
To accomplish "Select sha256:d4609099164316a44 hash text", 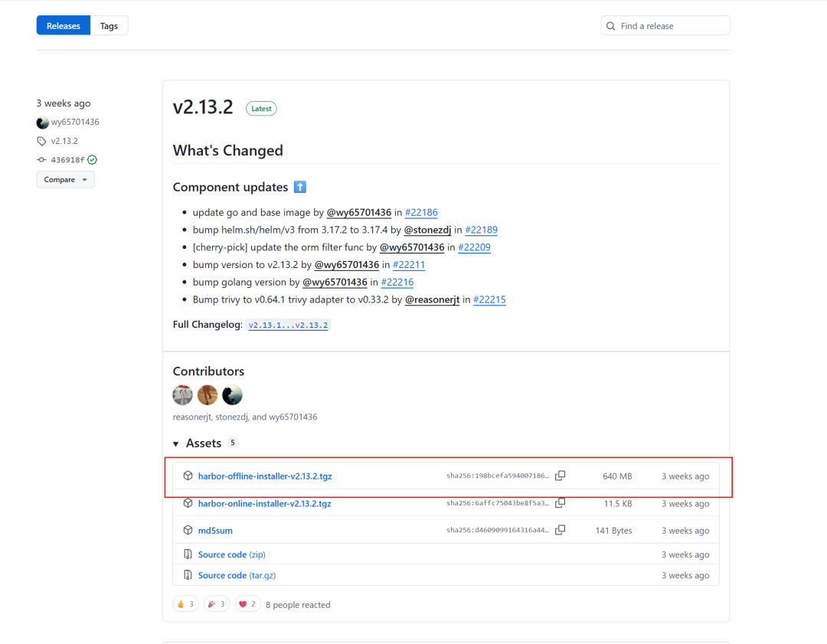I will (498, 530).
